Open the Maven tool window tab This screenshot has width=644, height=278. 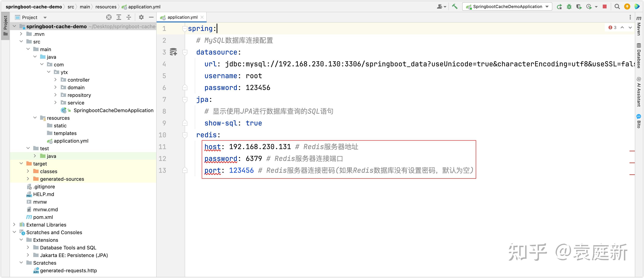[639, 26]
